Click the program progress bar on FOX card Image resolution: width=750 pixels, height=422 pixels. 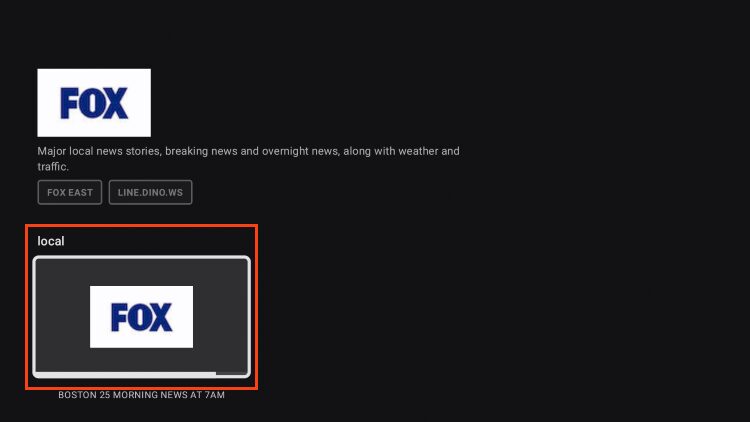click(142, 374)
